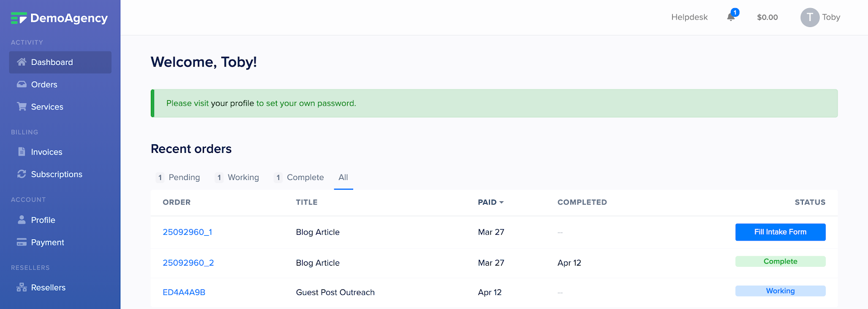The height and width of the screenshot is (309, 868).
Task: Open the 'your profile' link in the notice
Action: coord(232,103)
